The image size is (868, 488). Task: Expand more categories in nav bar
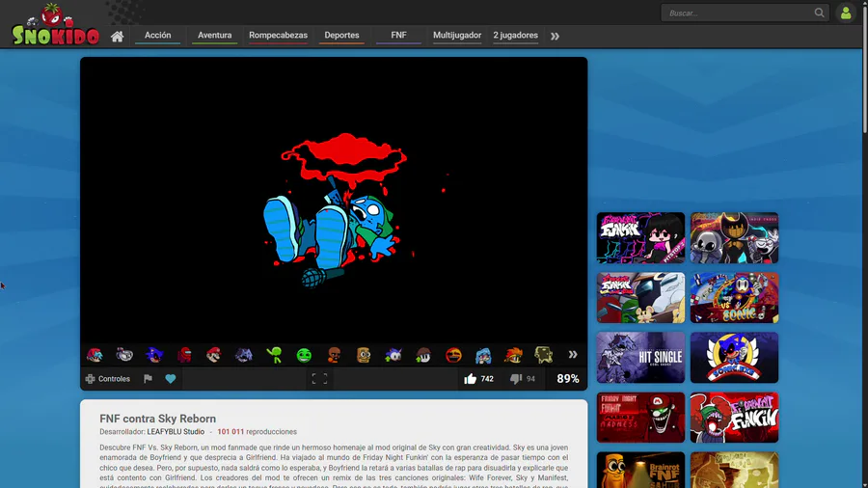(x=555, y=37)
